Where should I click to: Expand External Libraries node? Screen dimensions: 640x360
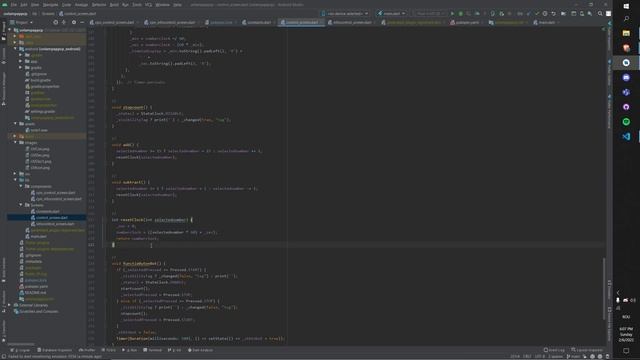click(10, 305)
